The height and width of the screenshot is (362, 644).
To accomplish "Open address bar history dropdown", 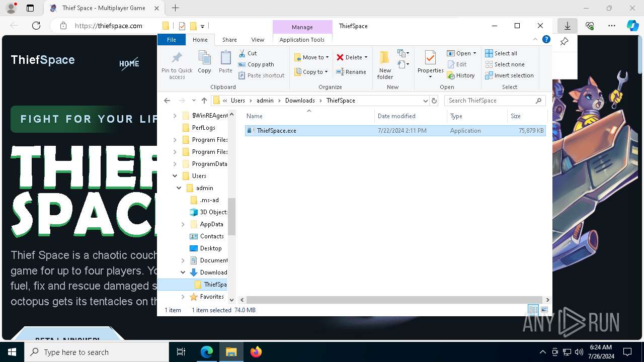I will pos(426,101).
